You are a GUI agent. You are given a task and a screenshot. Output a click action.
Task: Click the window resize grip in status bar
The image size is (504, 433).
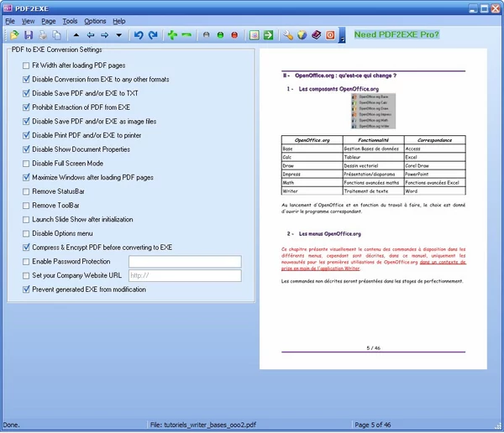[x=497, y=426]
